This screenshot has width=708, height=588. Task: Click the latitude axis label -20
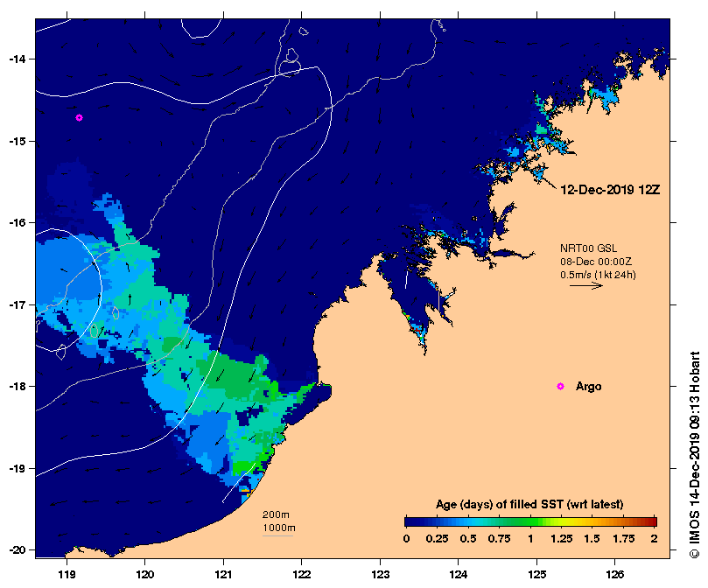coord(17,550)
